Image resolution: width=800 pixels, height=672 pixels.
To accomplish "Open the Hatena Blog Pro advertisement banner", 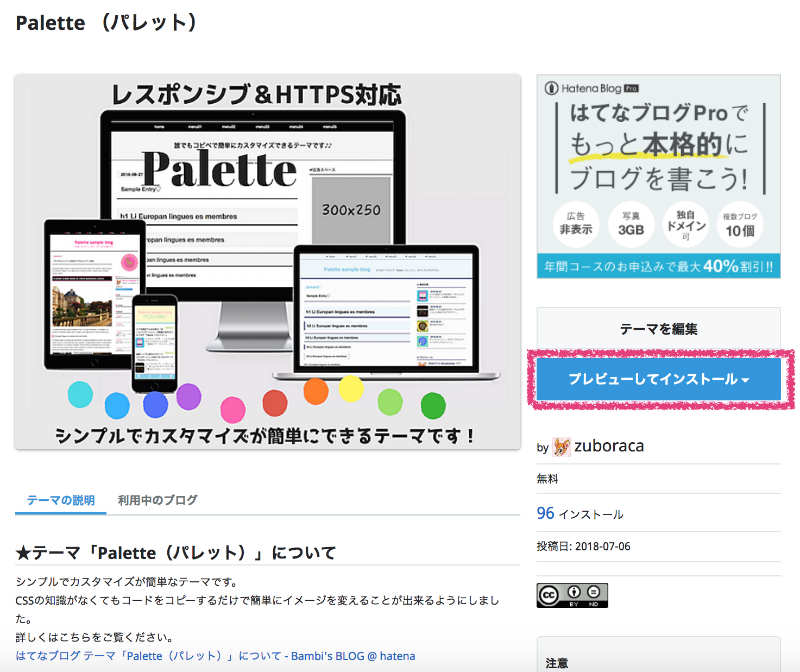I will (658, 177).
